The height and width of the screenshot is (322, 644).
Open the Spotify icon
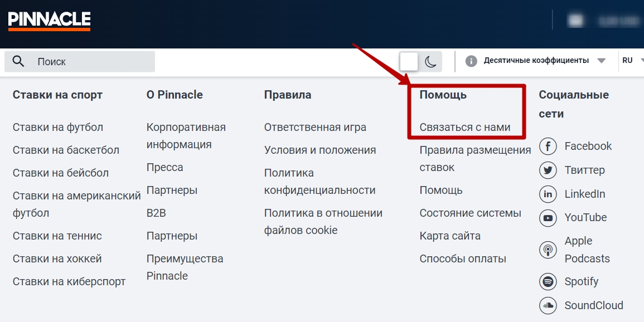coord(548,282)
